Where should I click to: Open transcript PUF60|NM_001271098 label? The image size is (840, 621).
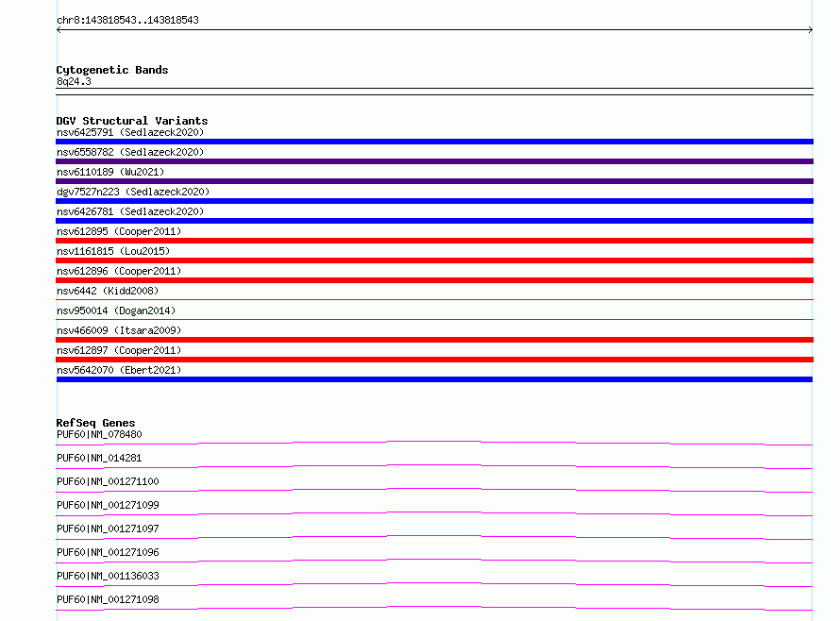tap(108, 599)
